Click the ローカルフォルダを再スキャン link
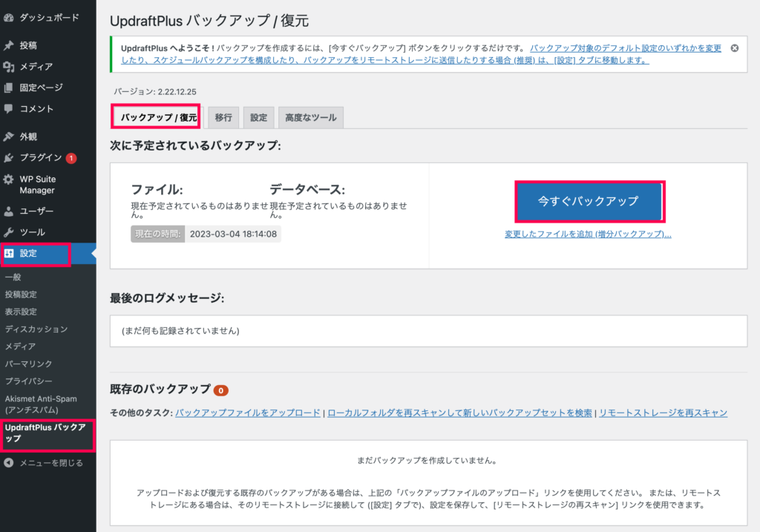 (x=459, y=413)
